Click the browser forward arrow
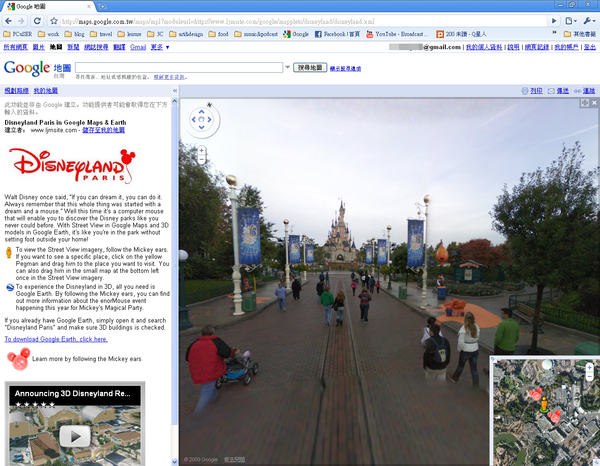 (x=21, y=21)
